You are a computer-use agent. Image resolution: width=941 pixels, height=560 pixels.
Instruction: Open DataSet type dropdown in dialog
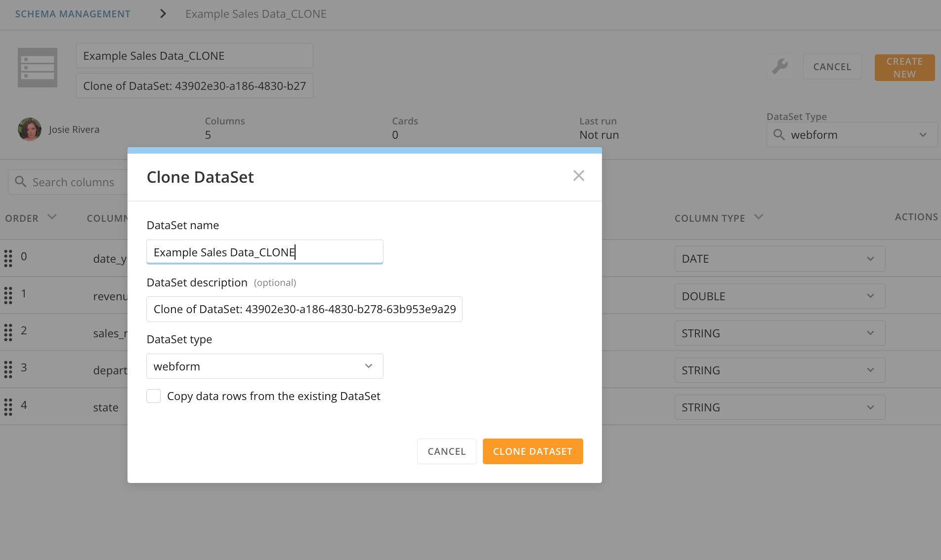tap(265, 366)
